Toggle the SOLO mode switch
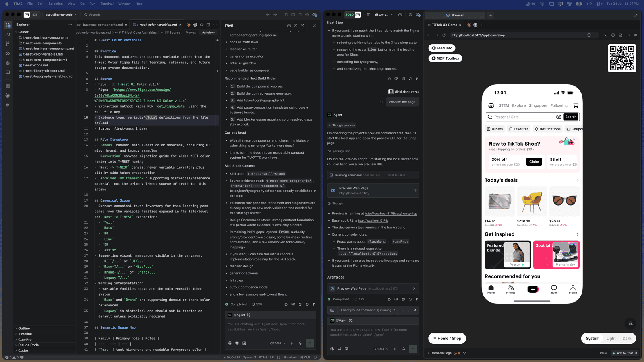This screenshot has height=362, width=644. point(353,15)
